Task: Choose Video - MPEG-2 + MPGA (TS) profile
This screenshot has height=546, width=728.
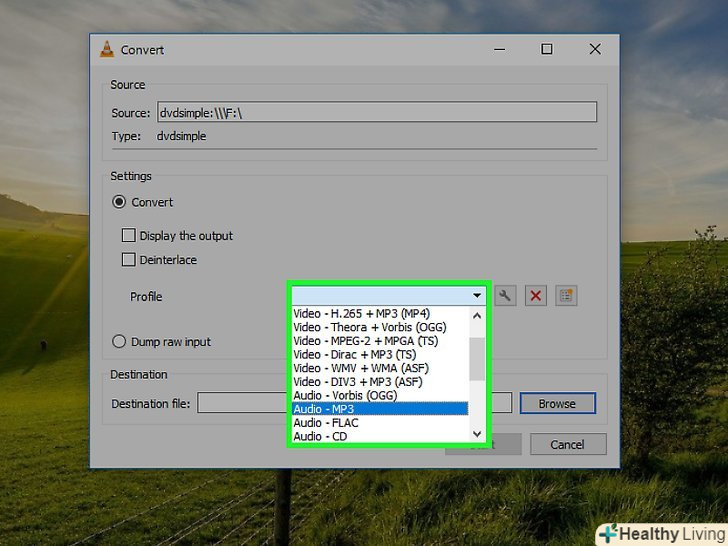Action: [x=380, y=341]
